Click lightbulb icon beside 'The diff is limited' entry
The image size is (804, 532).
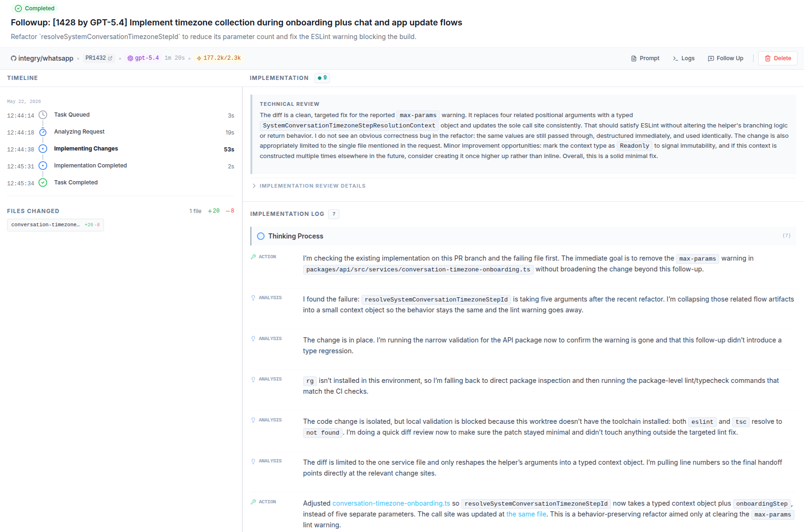(253, 461)
